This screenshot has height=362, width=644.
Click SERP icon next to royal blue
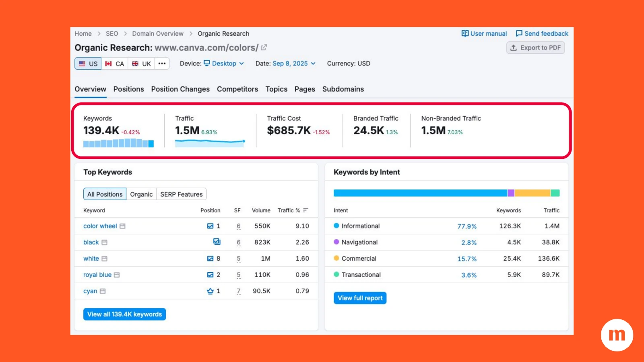click(117, 275)
